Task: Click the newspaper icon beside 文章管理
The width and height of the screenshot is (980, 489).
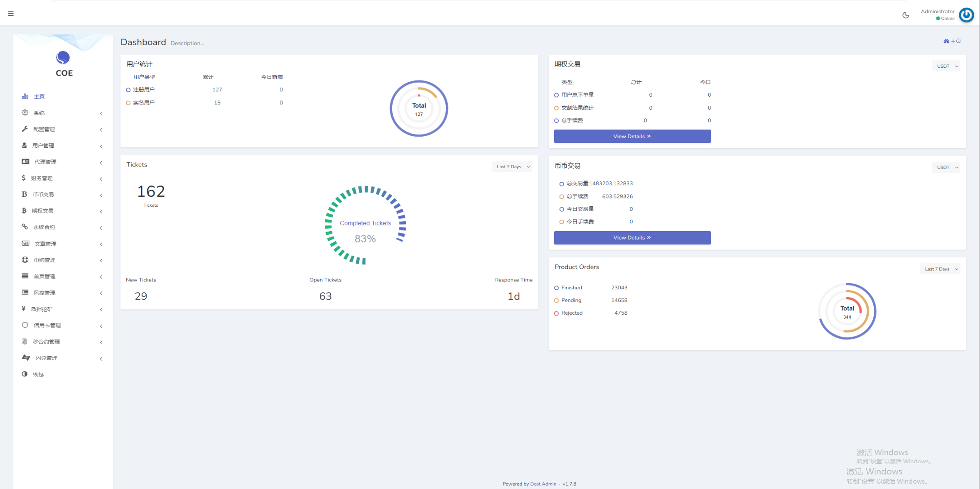Action: click(25, 243)
